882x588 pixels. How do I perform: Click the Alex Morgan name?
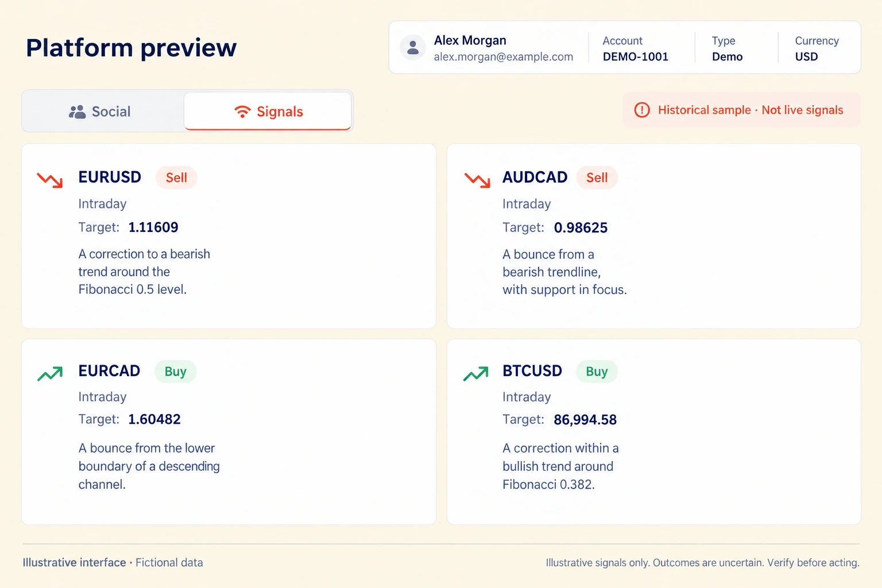(x=470, y=40)
